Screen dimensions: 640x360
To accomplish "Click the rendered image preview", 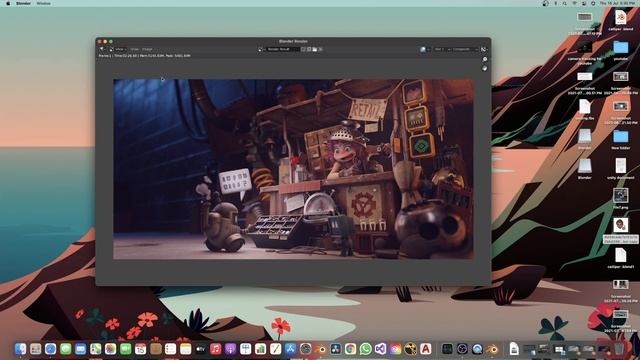I will point(293,169).
